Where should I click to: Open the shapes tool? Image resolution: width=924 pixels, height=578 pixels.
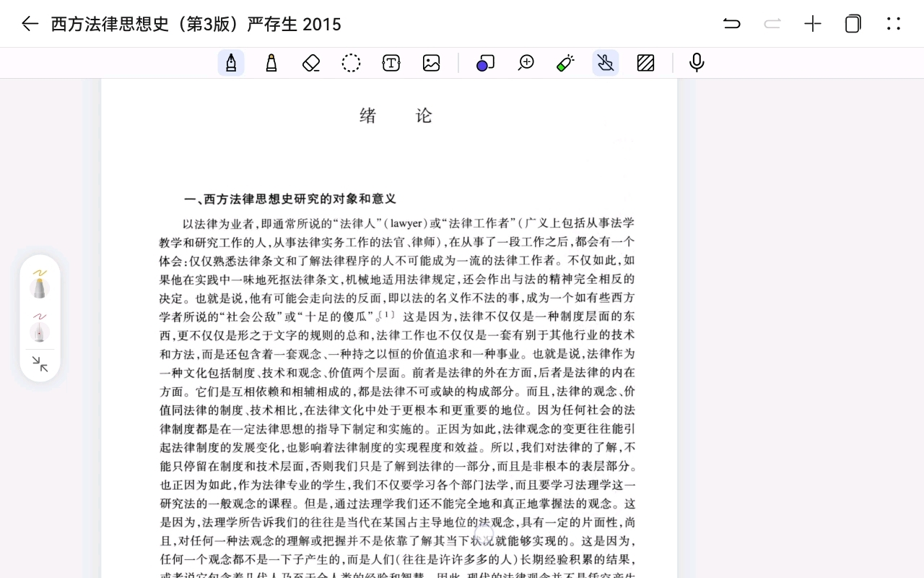[485, 63]
